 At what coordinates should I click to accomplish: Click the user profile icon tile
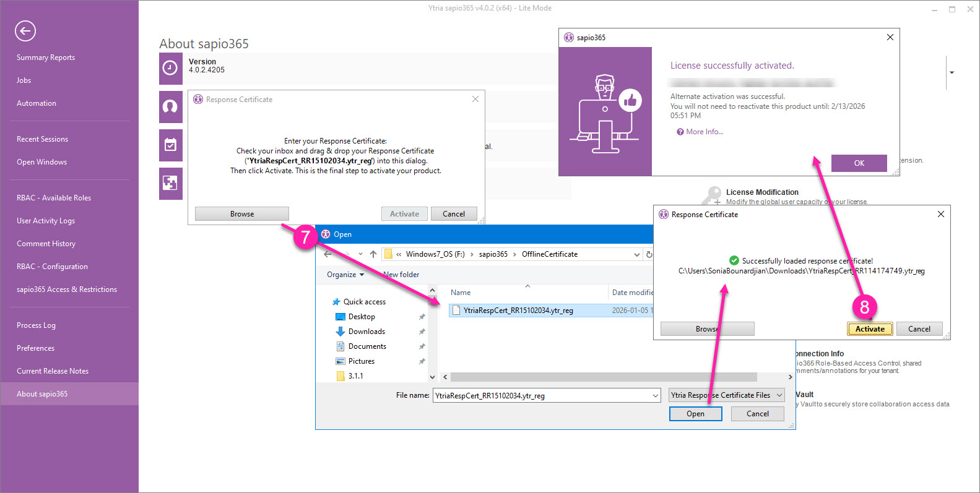[x=170, y=107]
